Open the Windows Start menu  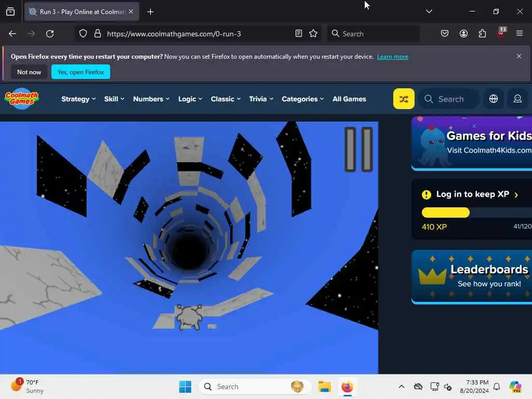pyautogui.click(x=185, y=387)
